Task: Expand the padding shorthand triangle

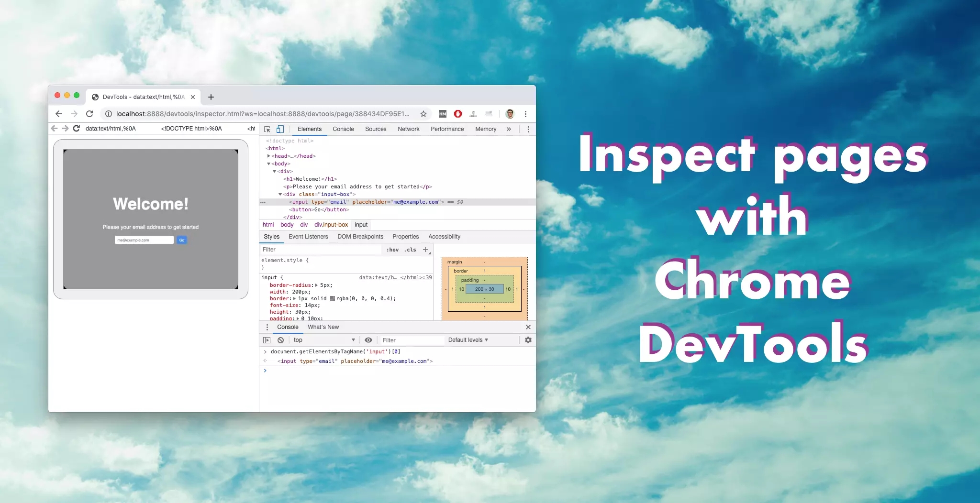Action: [298, 318]
